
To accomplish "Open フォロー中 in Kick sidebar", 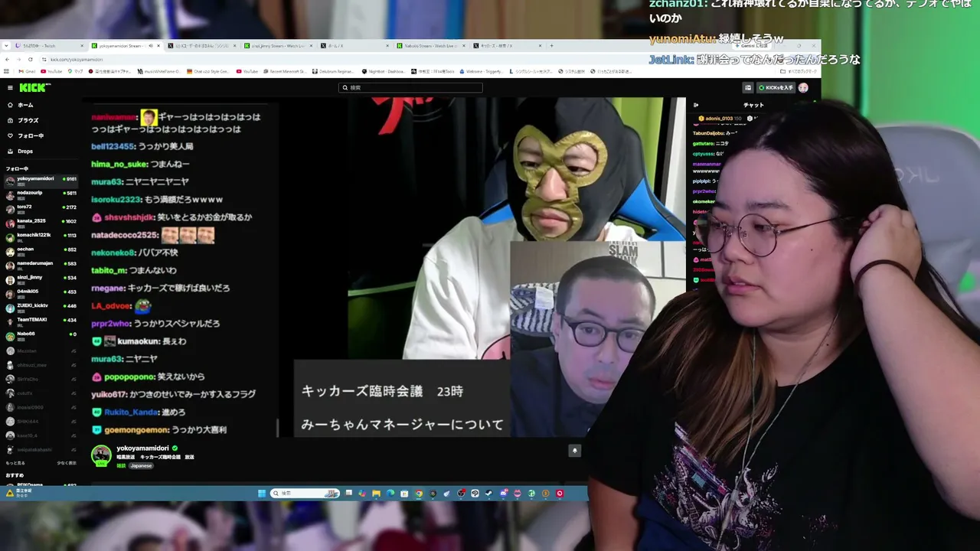I will [30, 135].
